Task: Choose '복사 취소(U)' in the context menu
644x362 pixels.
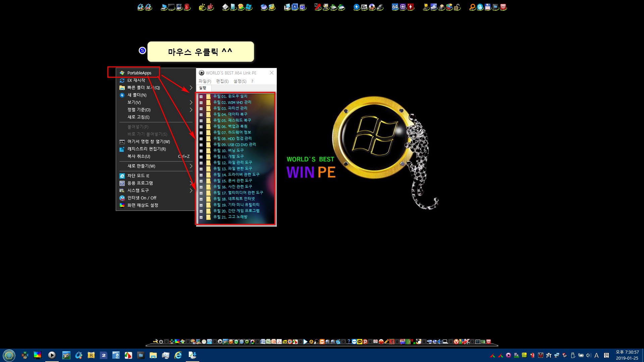Action: [x=156, y=156]
